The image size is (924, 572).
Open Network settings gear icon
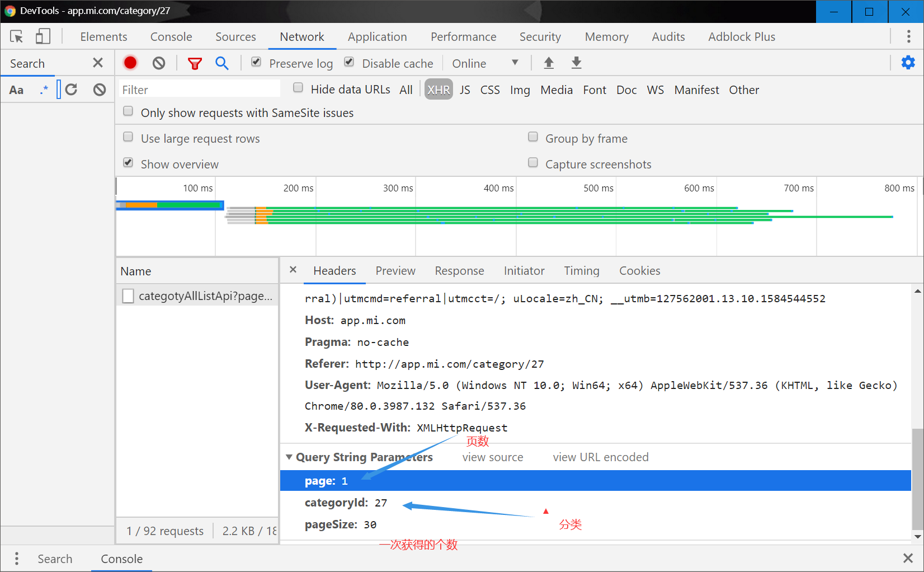(908, 63)
